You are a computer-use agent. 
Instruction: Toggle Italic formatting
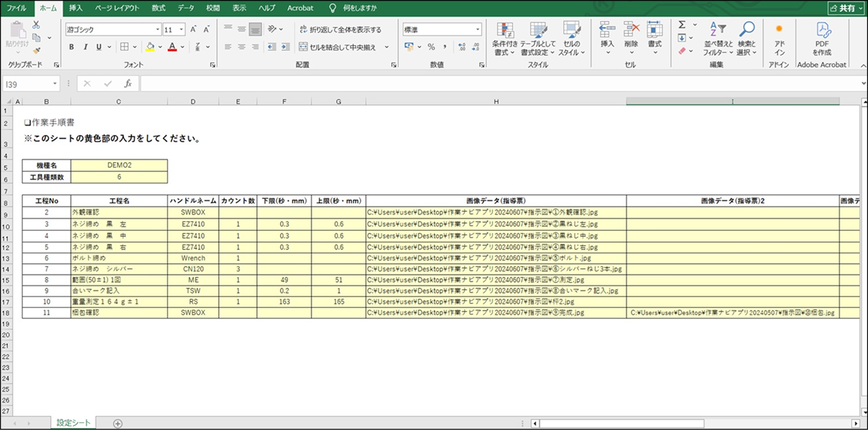(86, 47)
